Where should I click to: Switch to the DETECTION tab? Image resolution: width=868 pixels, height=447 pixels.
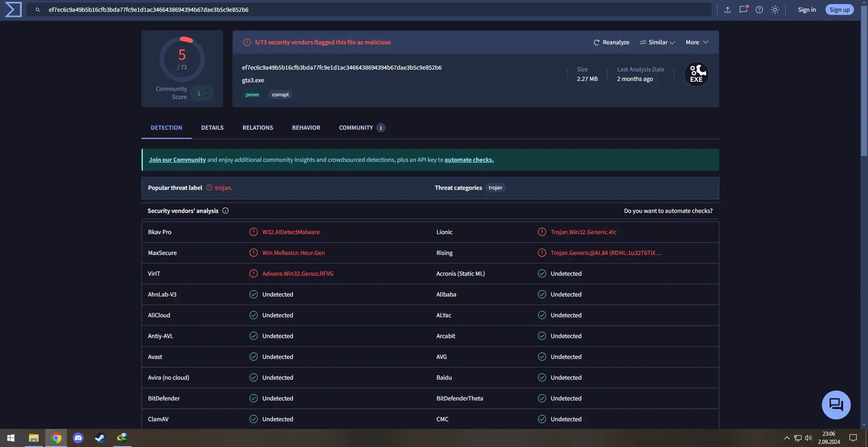166,128
